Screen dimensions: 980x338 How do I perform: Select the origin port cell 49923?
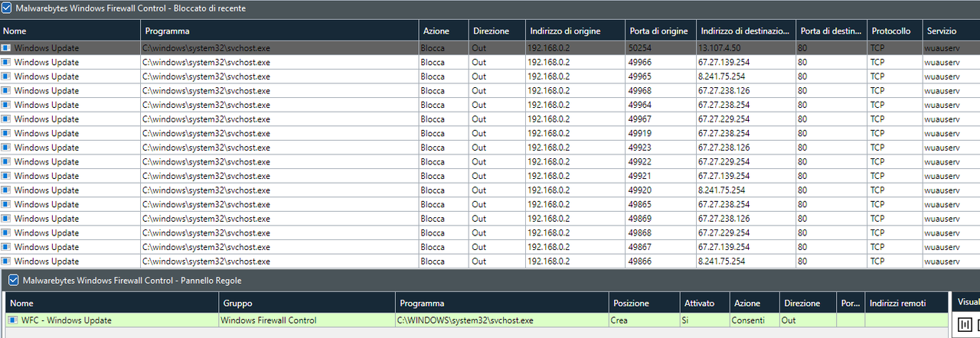(x=660, y=148)
